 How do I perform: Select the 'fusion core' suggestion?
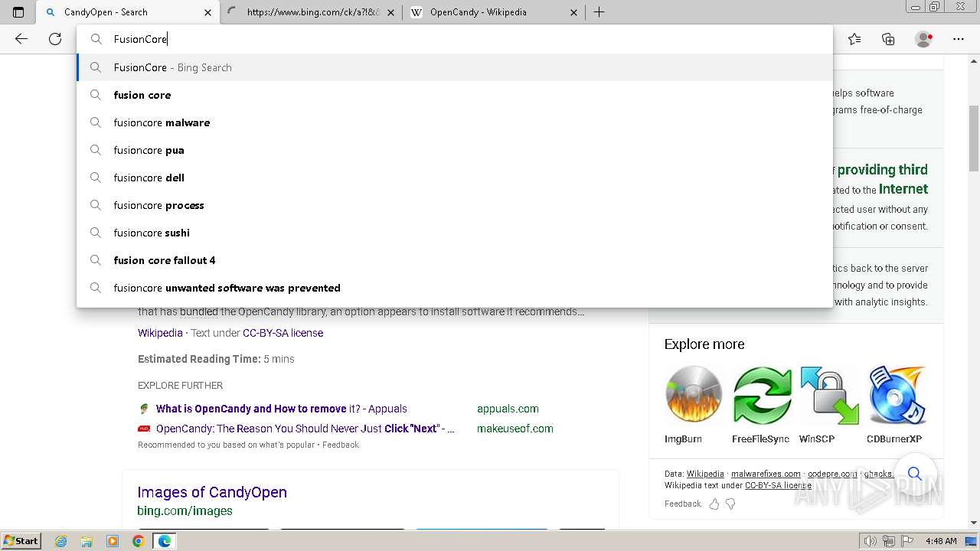(x=455, y=95)
